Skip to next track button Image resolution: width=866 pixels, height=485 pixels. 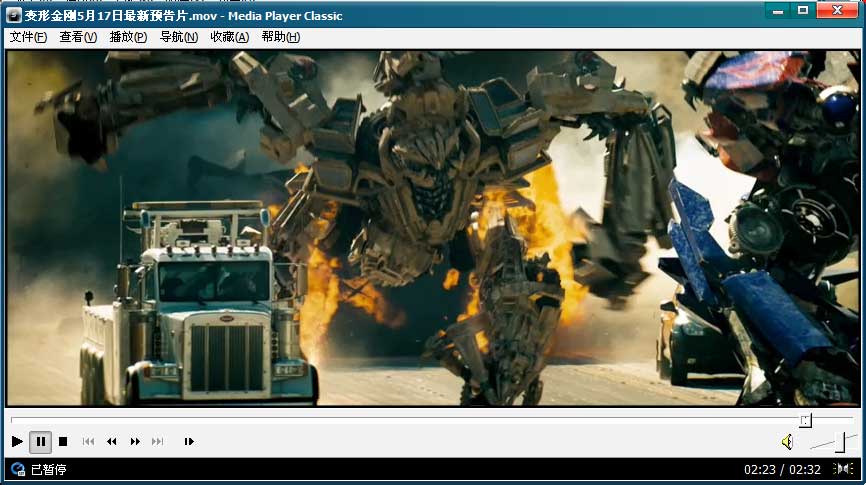(x=157, y=441)
